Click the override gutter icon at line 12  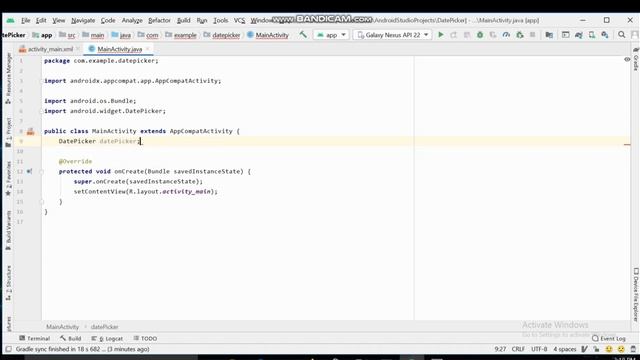(29, 171)
